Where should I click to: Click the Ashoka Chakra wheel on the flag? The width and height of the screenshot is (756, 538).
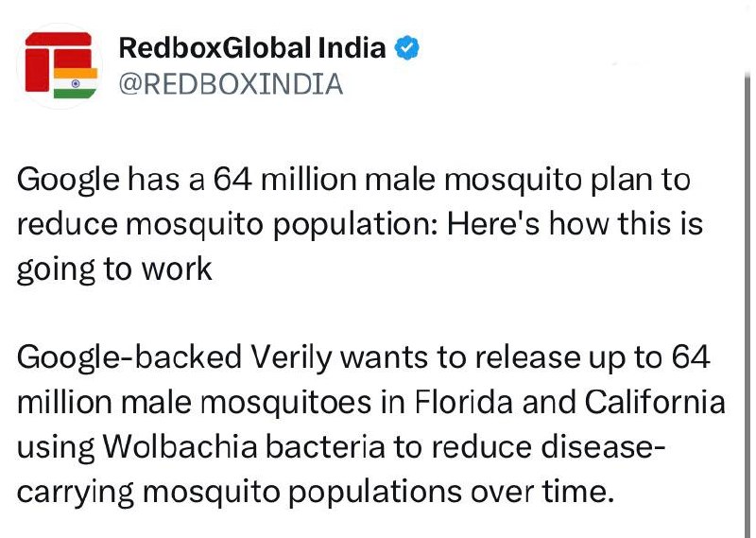pos(76,83)
